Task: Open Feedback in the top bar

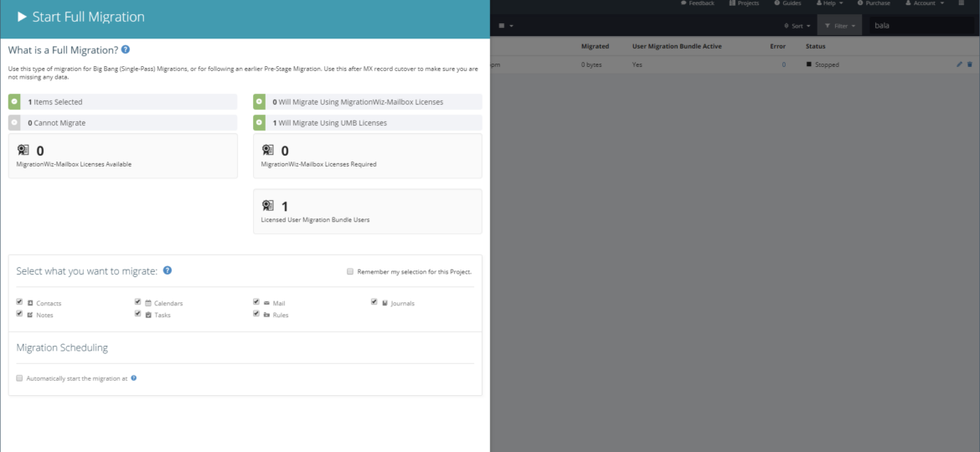Action: (698, 3)
